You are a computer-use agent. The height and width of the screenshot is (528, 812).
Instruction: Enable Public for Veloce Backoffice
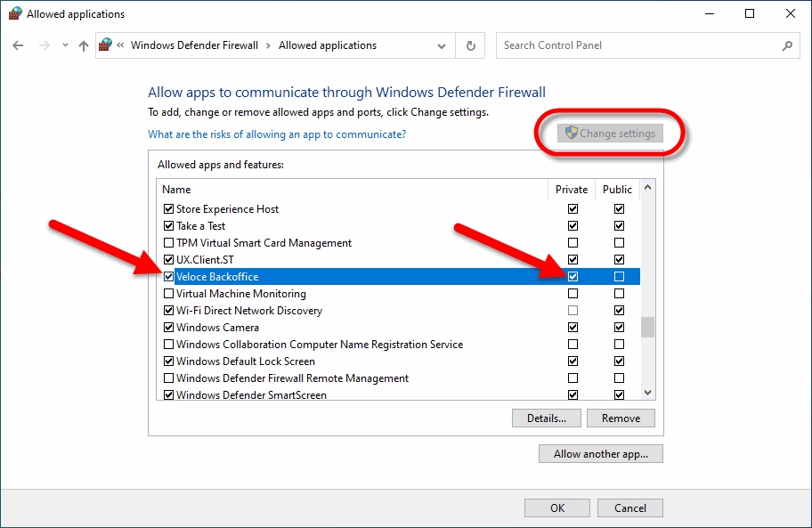click(619, 277)
